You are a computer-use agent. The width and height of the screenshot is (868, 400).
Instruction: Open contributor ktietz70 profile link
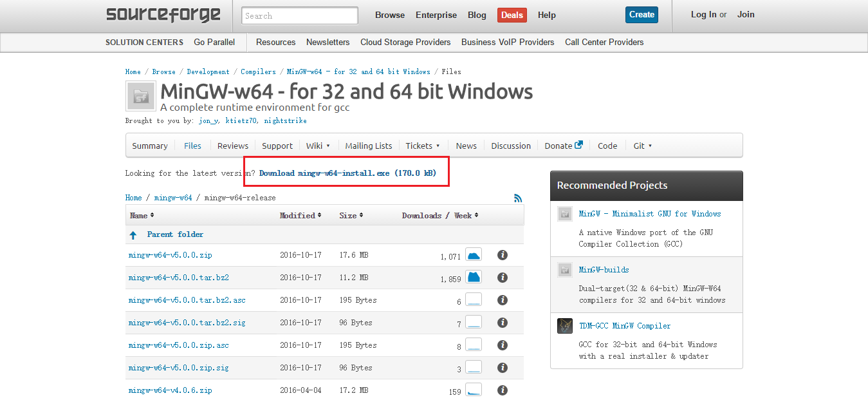pyautogui.click(x=242, y=120)
